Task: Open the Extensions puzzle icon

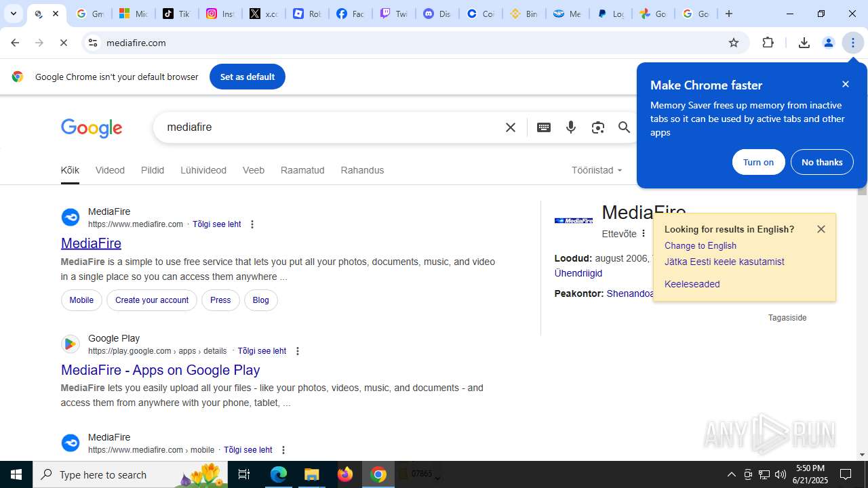Action: (x=768, y=43)
